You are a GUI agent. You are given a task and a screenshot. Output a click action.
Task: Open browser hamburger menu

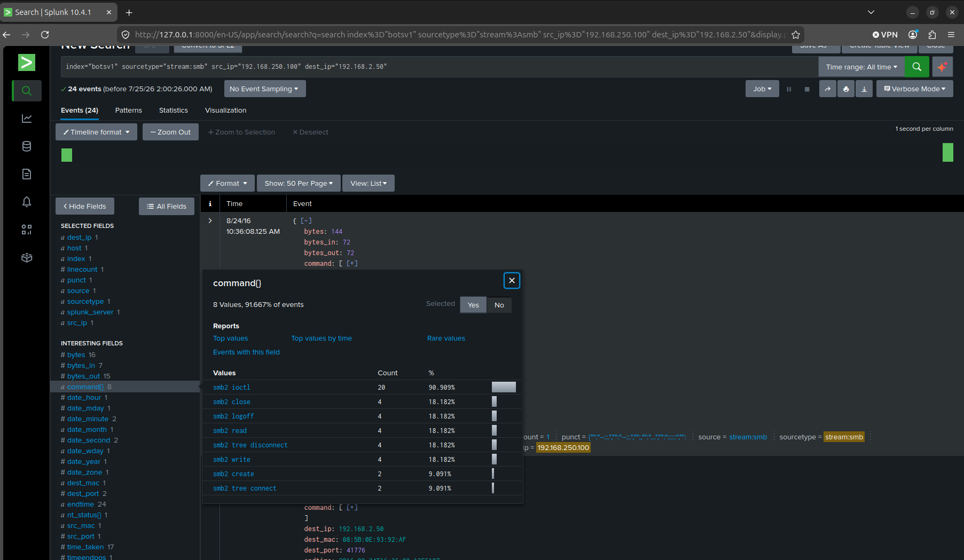click(x=951, y=35)
